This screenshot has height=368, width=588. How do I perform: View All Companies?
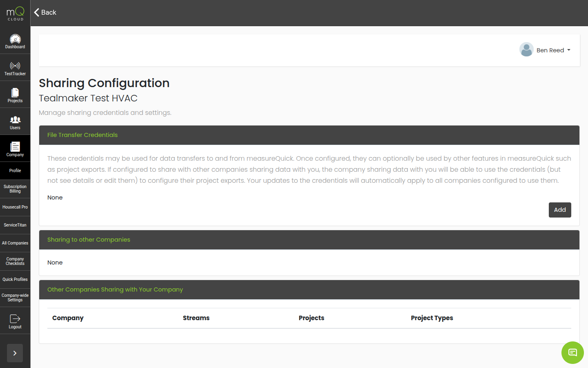pos(15,242)
